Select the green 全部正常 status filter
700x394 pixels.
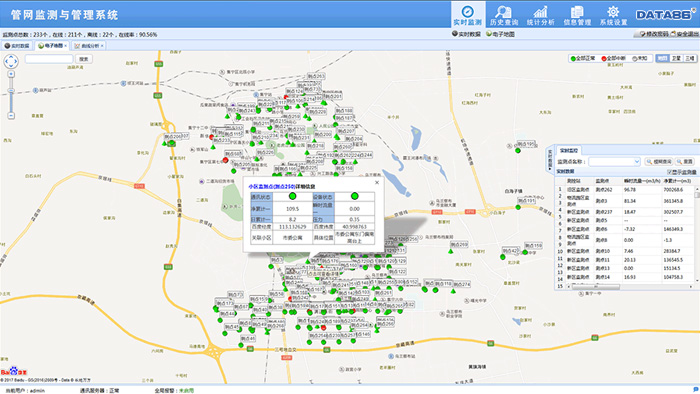[x=583, y=58]
